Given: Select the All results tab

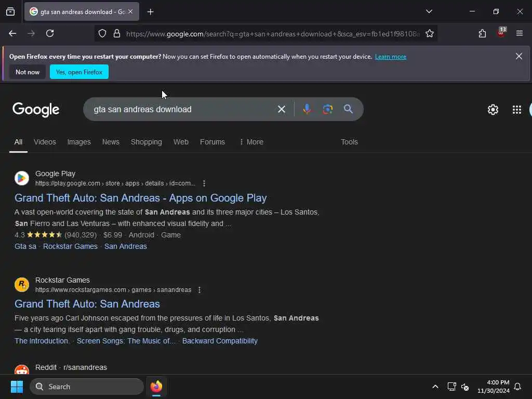Looking at the screenshot, I should coord(18,142).
